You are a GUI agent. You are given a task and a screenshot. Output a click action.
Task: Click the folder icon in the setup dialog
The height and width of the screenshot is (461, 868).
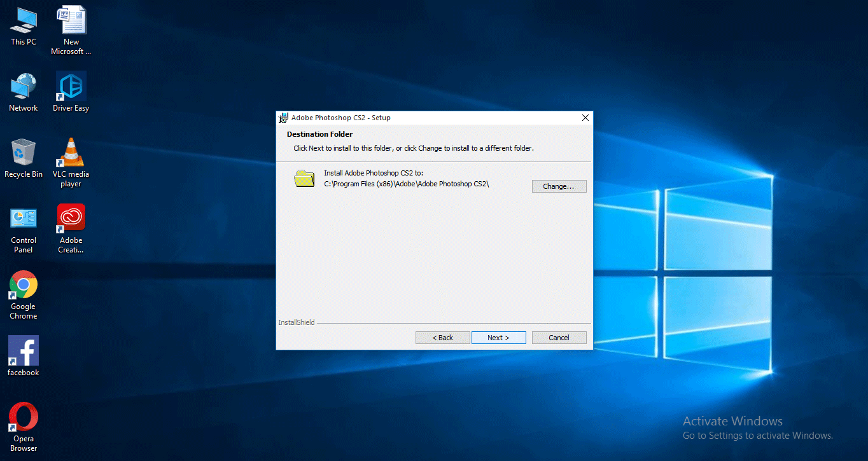tap(304, 178)
